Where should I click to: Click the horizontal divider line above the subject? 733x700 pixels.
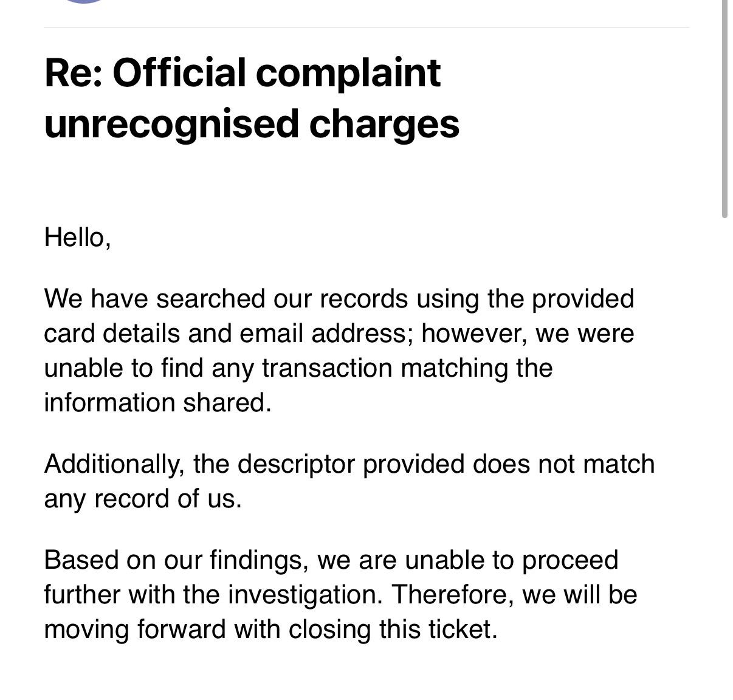[366, 27]
